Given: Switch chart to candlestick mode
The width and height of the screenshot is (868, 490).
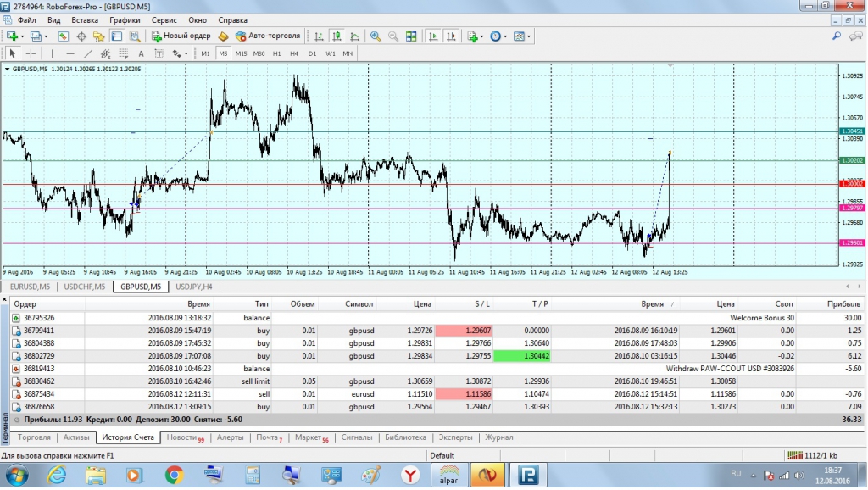Looking at the screenshot, I should [337, 36].
